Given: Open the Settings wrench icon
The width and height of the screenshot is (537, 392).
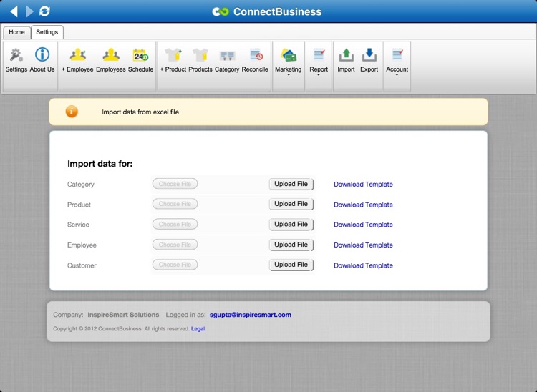Looking at the screenshot, I should [x=16, y=55].
